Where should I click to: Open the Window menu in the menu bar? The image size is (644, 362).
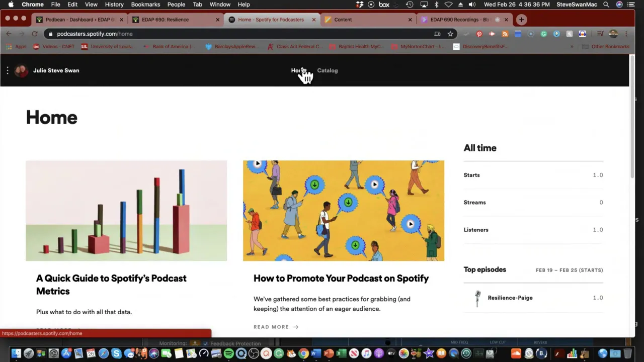pyautogui.click(x=220, y=5)
